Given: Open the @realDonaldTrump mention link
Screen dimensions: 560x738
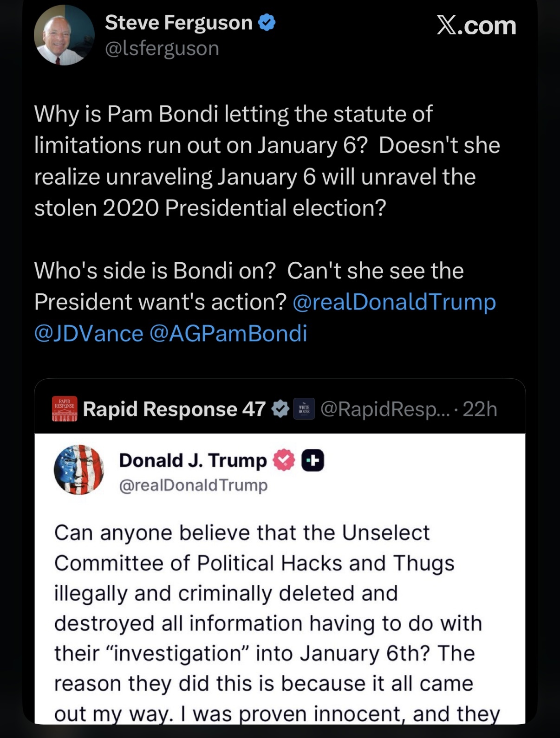Looking at the screenshot, I should [x=394, y=302].
